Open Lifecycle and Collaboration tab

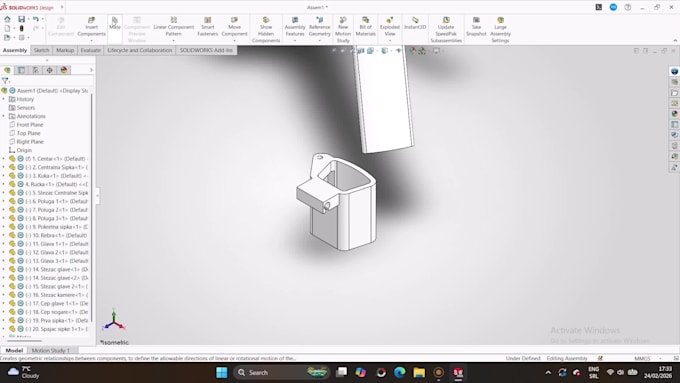pyautogui.click(x=140, y=50)
